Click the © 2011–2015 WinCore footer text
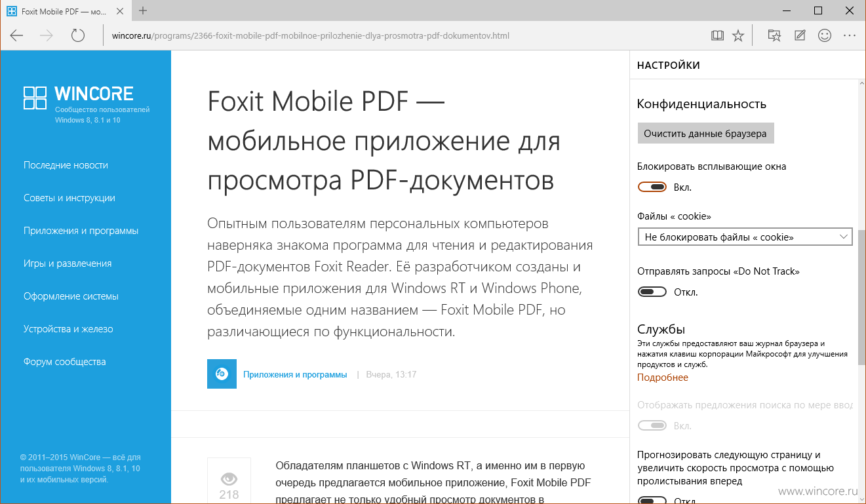 pyautogui.click(x=81, y=468)
